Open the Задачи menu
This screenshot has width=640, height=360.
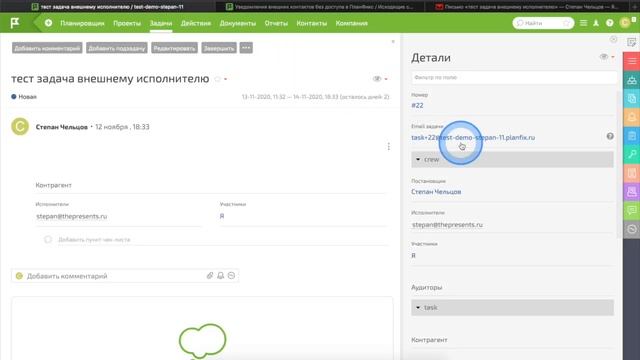tap(161, 23)
